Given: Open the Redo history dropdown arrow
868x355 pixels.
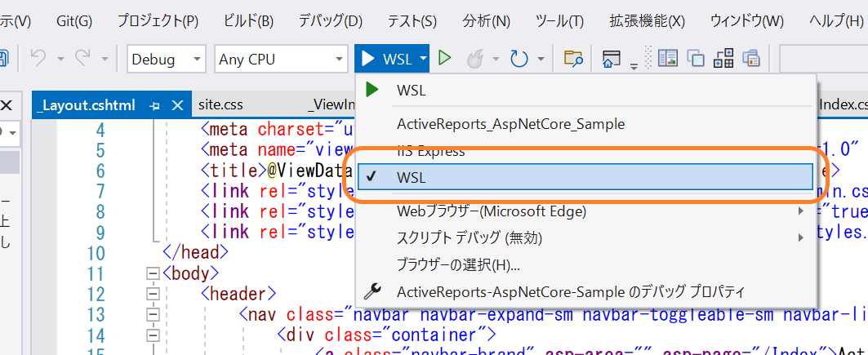Looking at the screenshot, I should 105,59.
